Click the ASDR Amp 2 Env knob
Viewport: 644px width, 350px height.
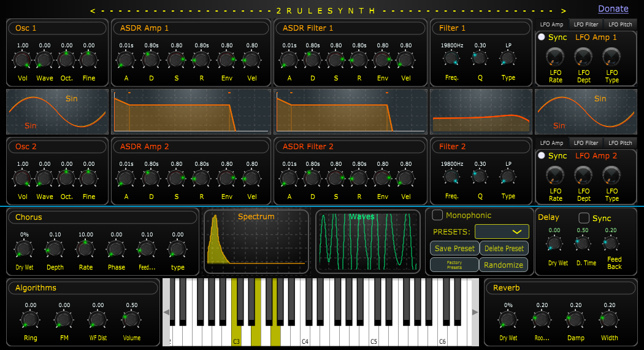coord(227,179)
